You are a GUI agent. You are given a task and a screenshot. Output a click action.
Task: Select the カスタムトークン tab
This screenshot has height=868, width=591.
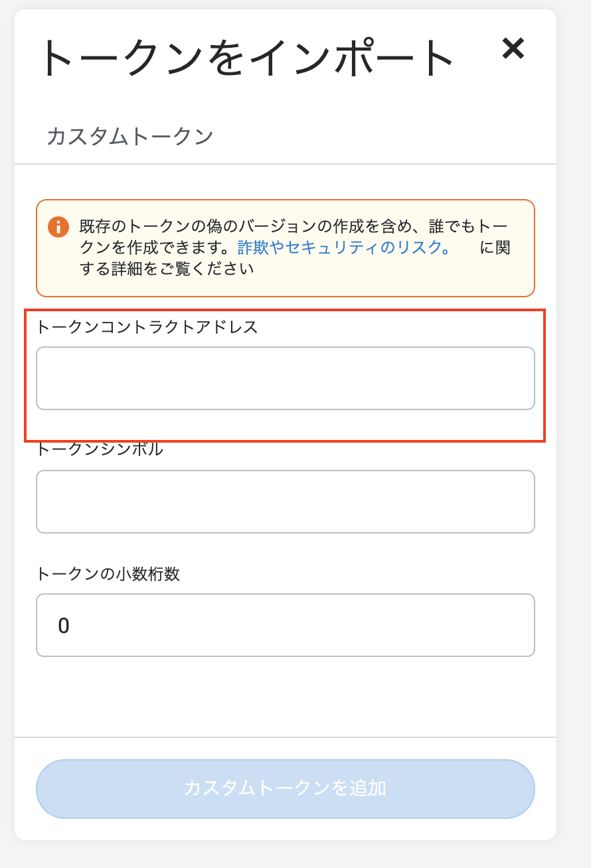(130, 136)
